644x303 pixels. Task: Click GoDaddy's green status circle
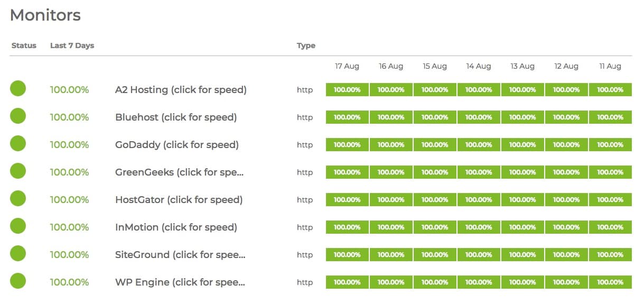tap(18, 143)
